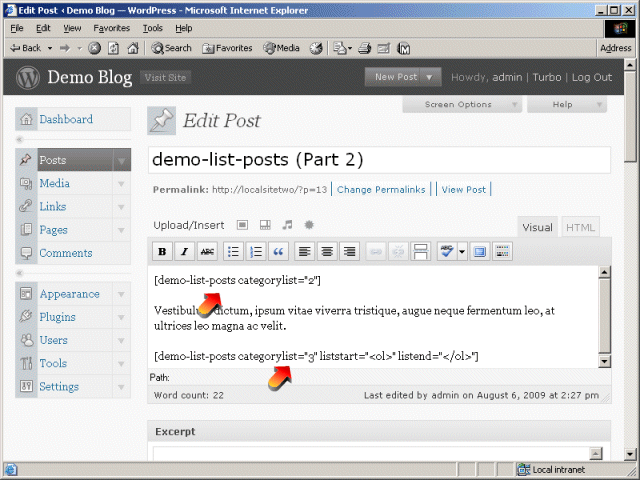
Task: Open the Tools menu in menu bar
Action: point(153,28)
